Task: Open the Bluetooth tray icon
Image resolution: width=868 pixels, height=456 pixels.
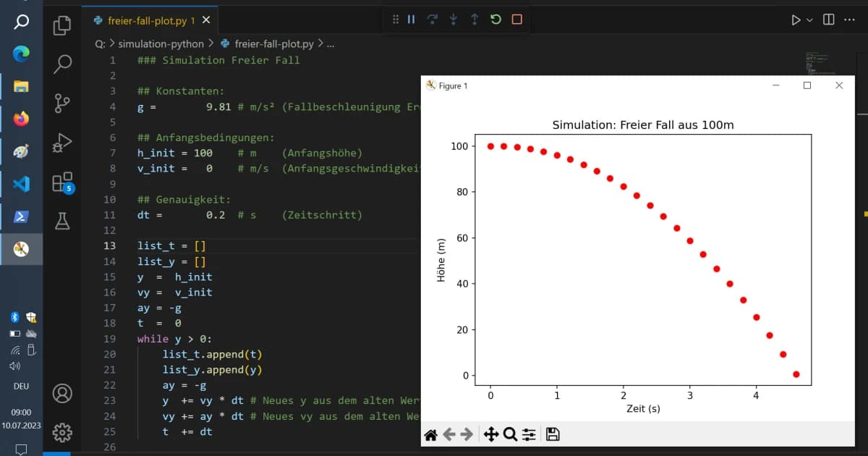Action: click(14, 317)
